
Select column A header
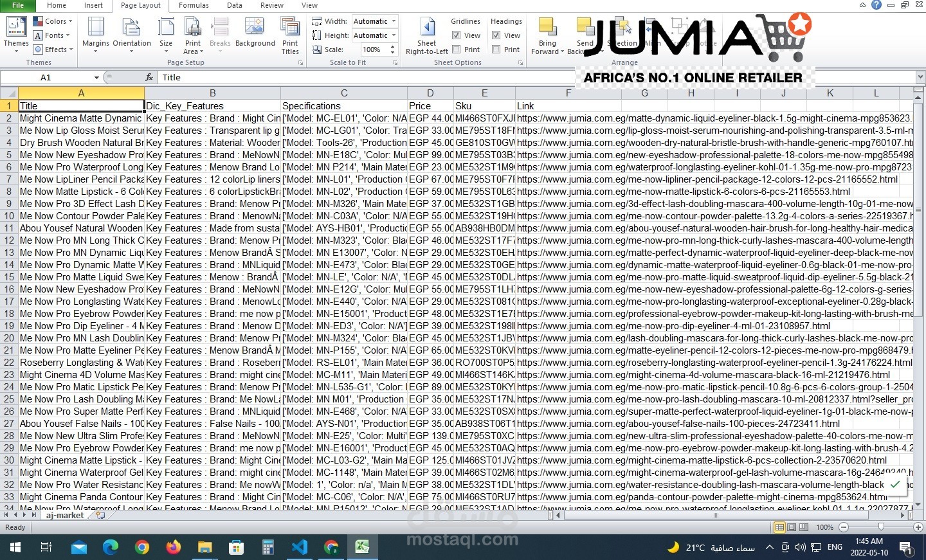click(x=81, y=93)
